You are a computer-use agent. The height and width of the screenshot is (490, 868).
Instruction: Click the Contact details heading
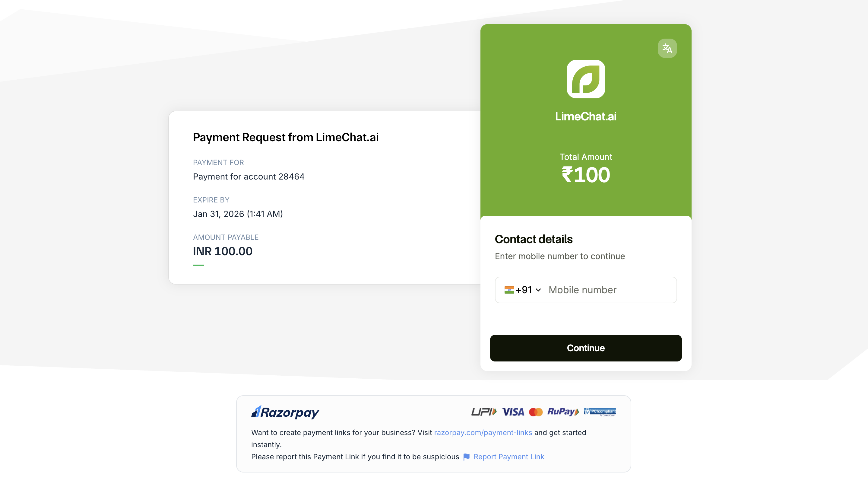click(x=534, y=239)
